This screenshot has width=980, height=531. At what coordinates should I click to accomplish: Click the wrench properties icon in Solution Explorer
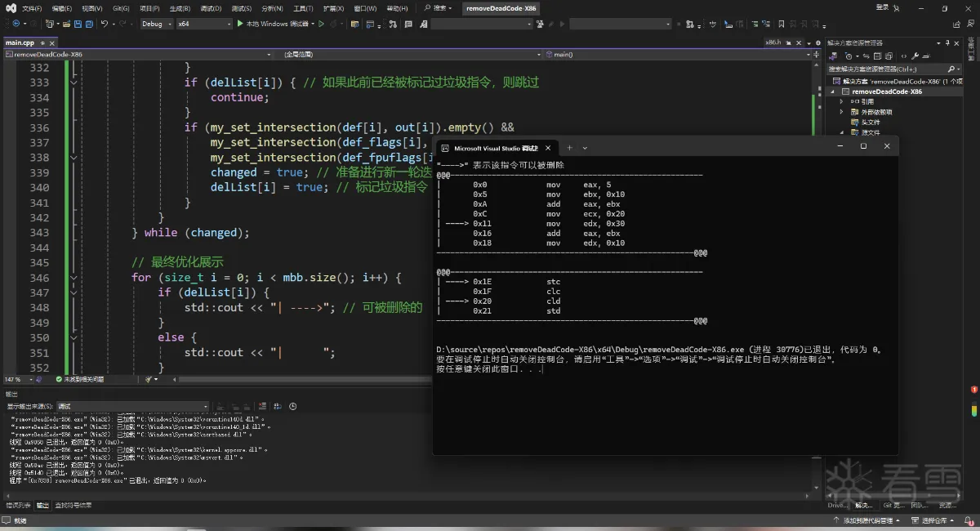(x=915, y=56)
